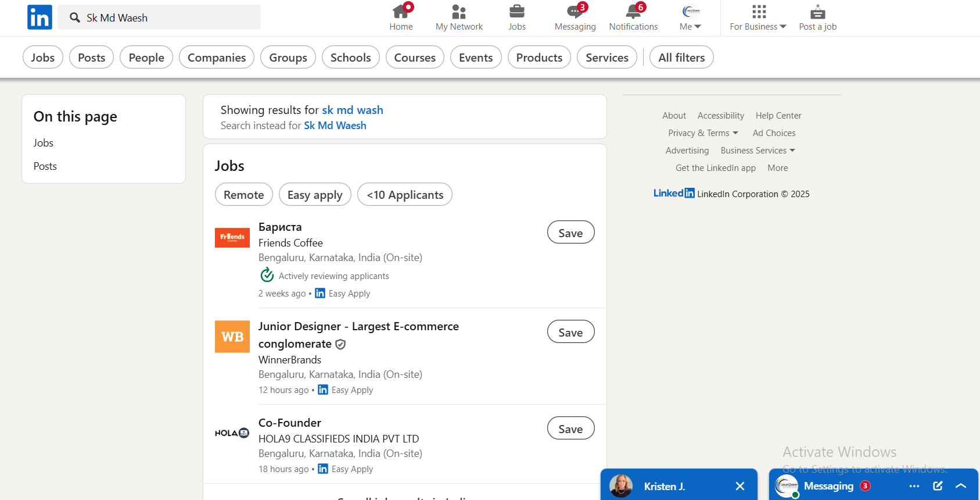Select the Companies search filter tab

point(217,58)
